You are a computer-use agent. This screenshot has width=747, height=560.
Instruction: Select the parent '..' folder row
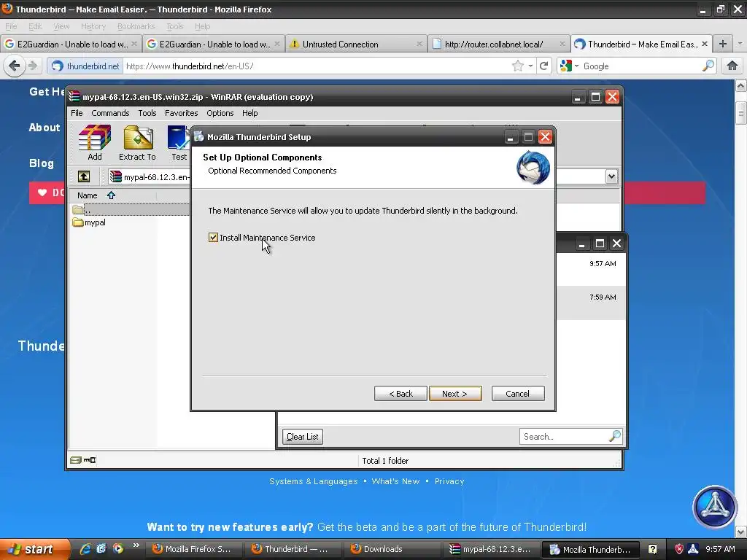[130, 209]
